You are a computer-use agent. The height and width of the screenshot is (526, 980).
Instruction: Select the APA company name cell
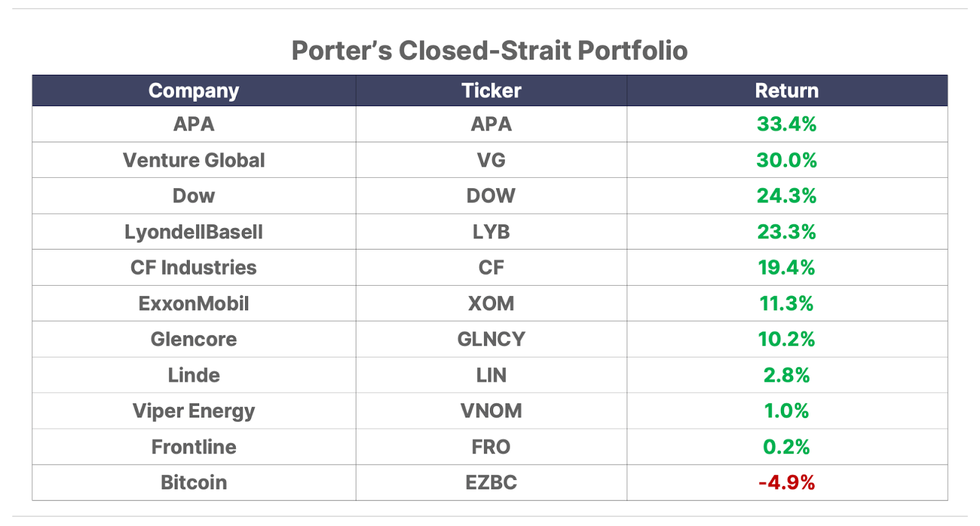click(x=194, y=124)
